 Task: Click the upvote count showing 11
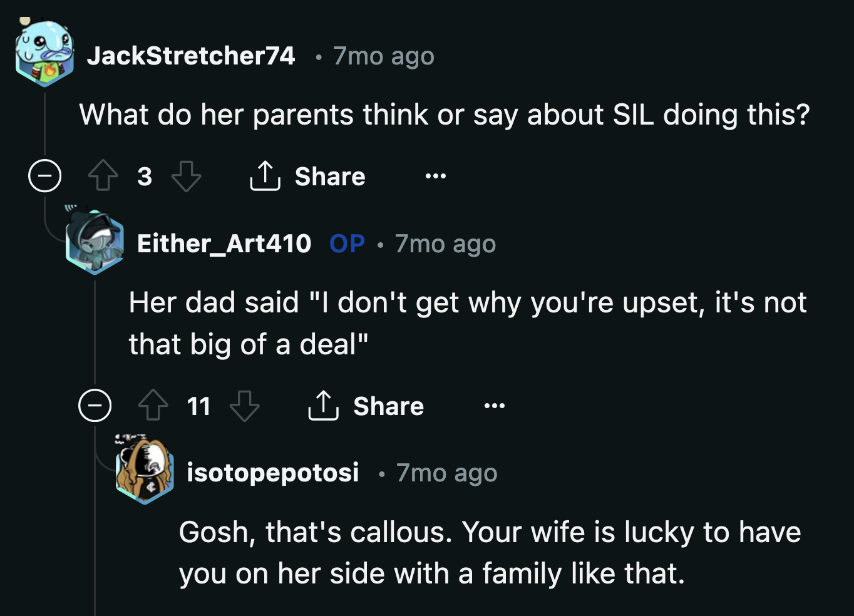[x=198, y=406]
